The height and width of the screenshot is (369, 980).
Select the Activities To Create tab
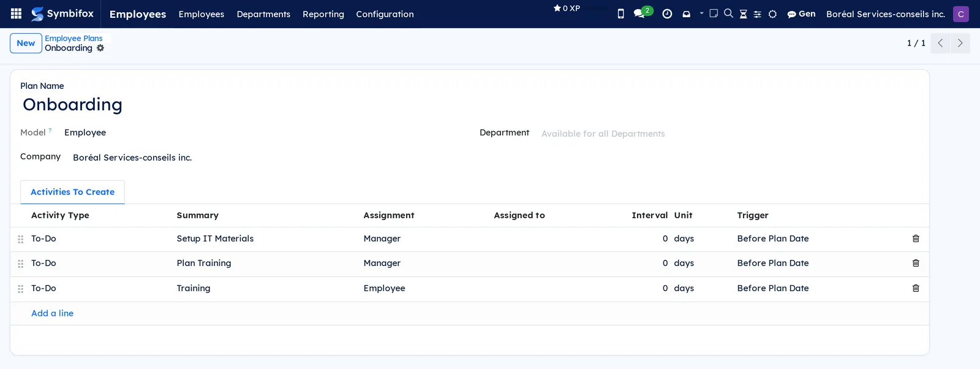(x=72, y=192)
